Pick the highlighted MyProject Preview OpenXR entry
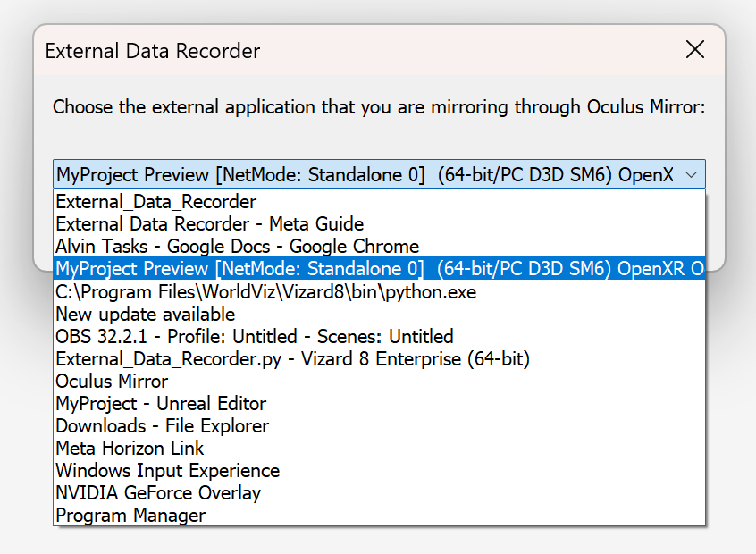The image size is (756, 554). pos(379,269)
